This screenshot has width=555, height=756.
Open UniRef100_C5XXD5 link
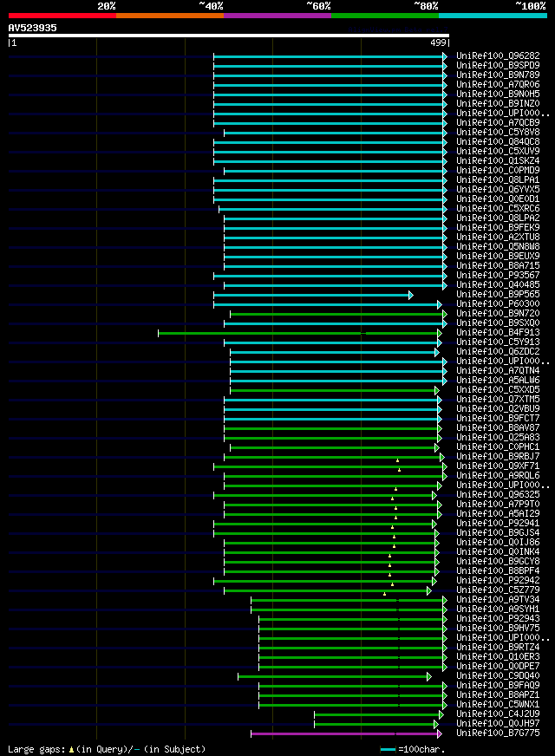pos(498,389)
